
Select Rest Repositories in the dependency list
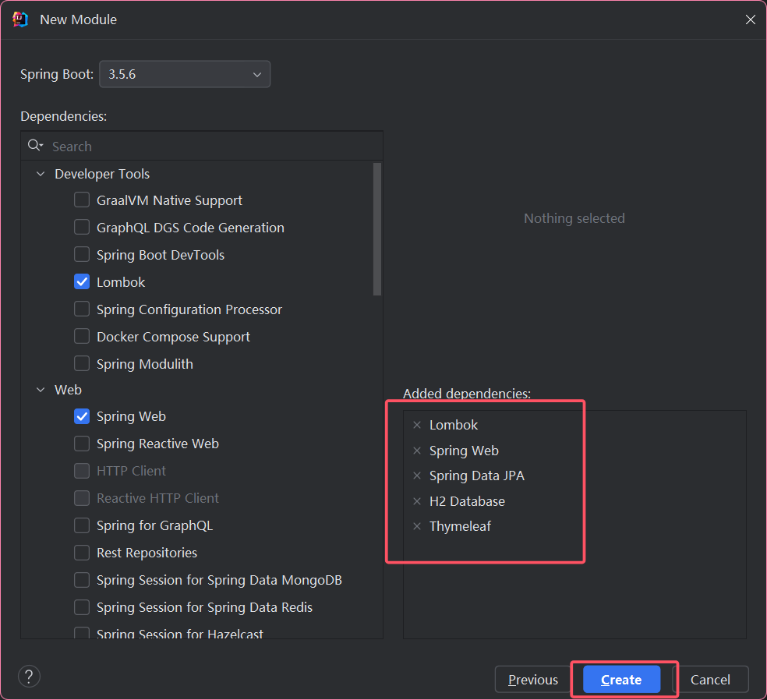[147, 553]
